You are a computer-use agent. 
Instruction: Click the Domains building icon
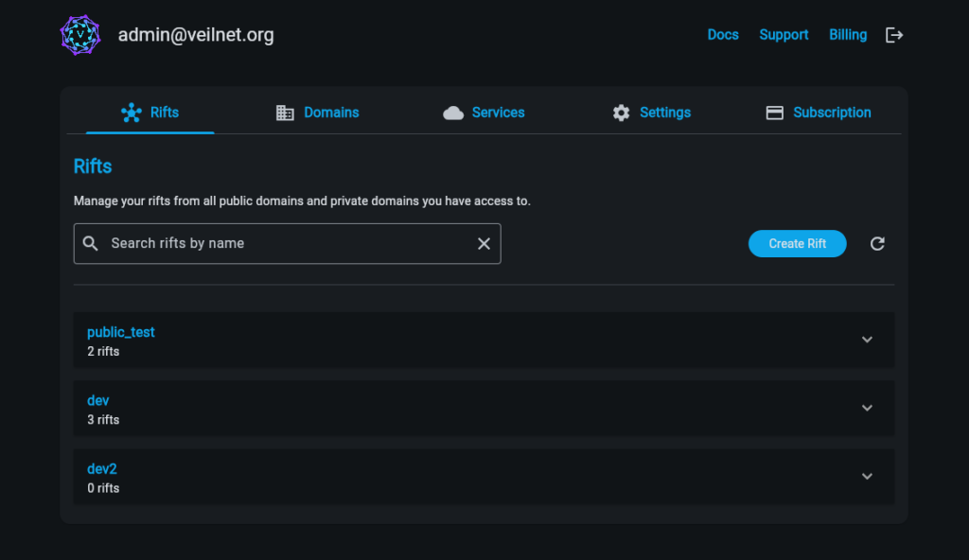pyautogui.click(x=285, y=113)
